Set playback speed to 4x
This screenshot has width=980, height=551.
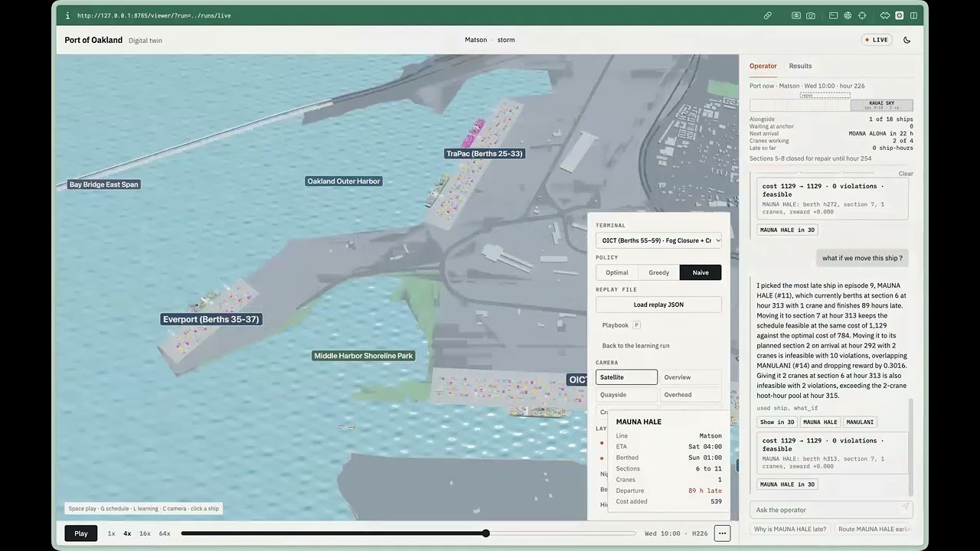(x=127, y=533)
